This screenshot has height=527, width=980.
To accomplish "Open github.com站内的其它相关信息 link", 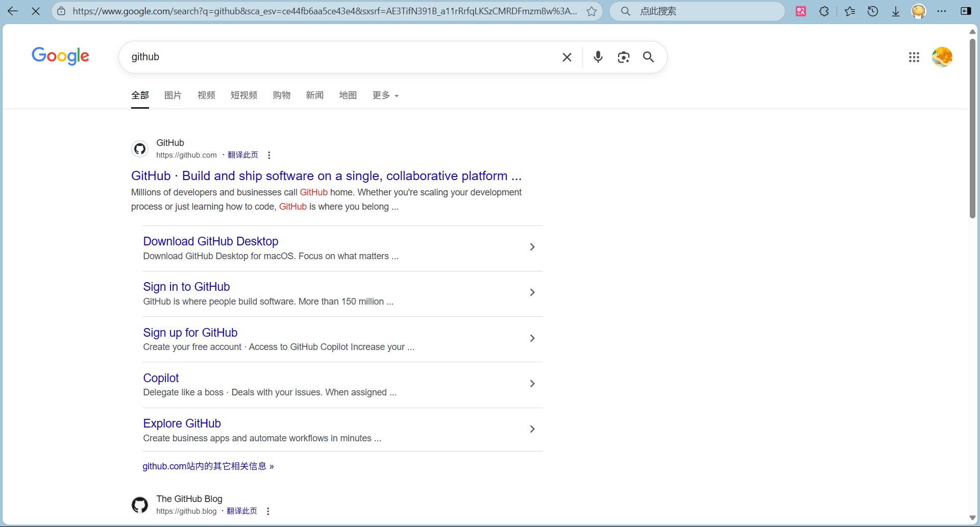I will pos(208,466).
